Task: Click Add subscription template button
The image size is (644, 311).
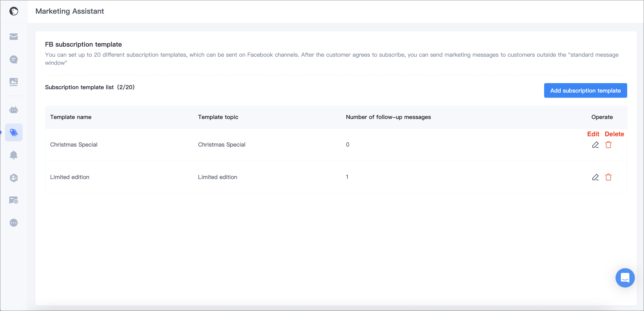Action: coord(585,91)
